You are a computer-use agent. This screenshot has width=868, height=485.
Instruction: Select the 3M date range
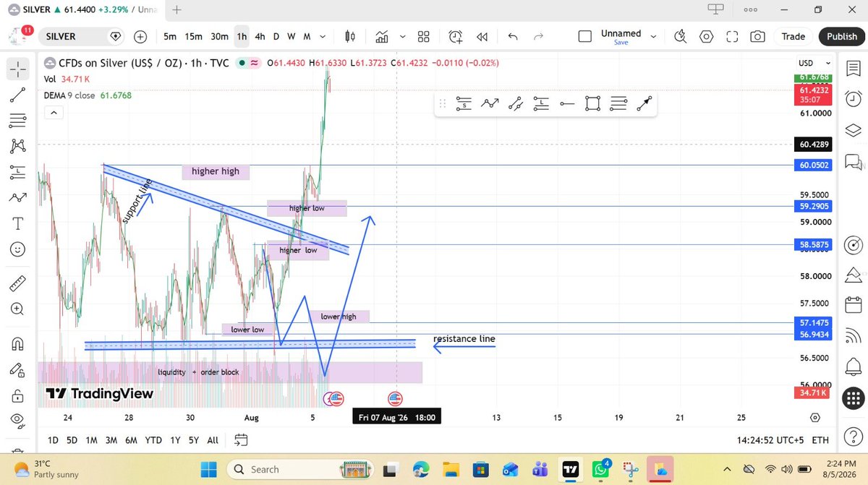[x=111, y=439]
